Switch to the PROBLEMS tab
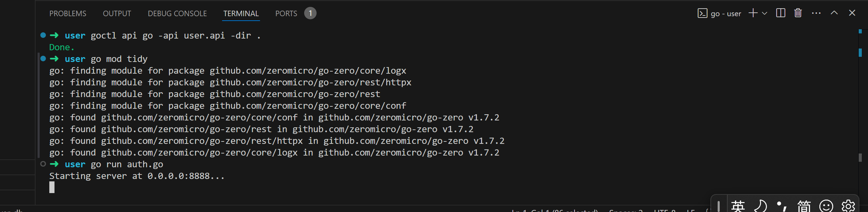Screen dimensions: 868x212 68,13
